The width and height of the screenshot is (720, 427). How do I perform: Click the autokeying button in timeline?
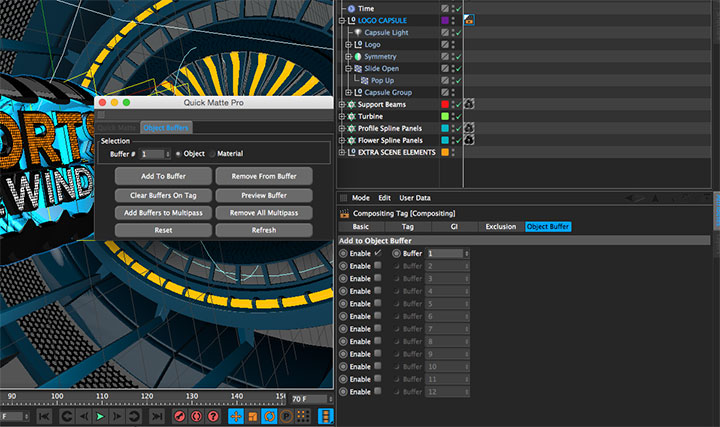197,415
